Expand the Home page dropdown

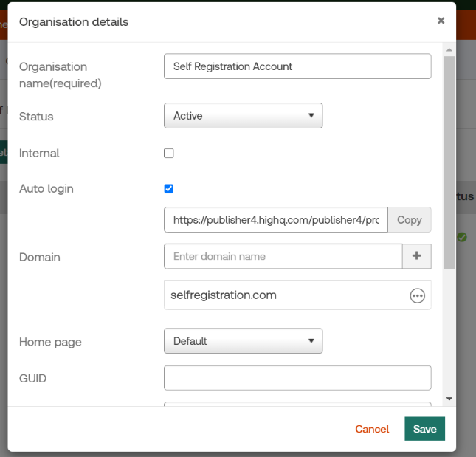click(x=243, y=341)
